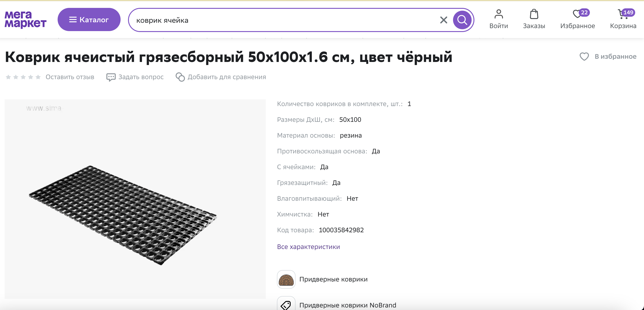
Task: Open the Придверные коврики category link
Action: tap(333, 279)
